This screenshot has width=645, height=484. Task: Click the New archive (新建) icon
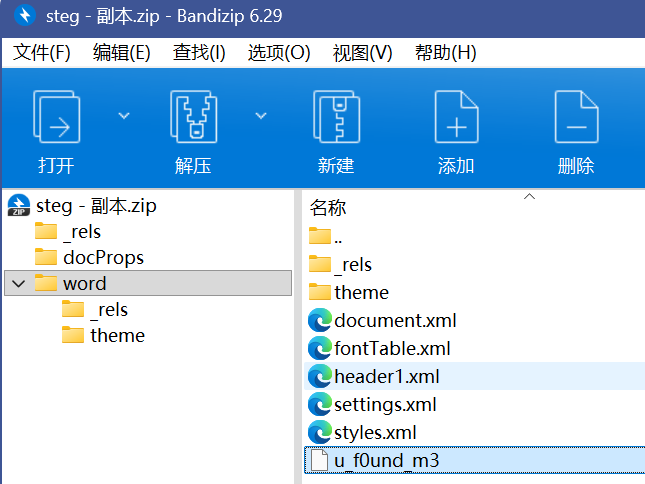coord(335,119)
